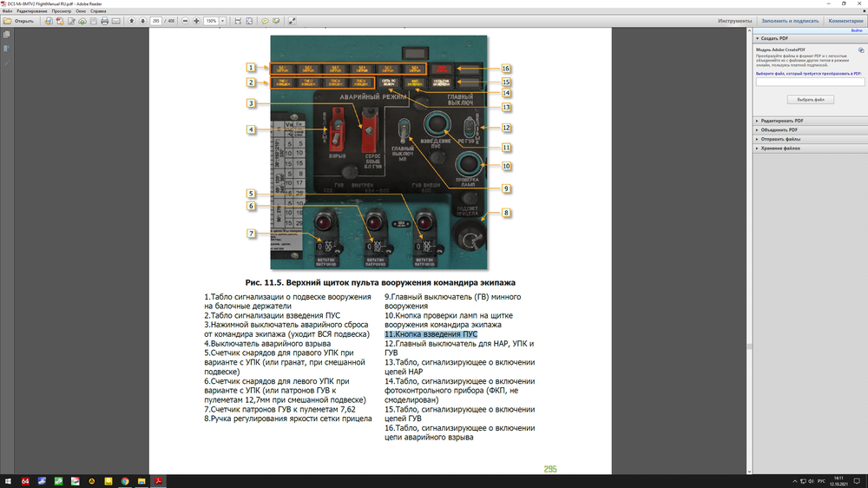Open bookmarks panel in left sidebar

click(7, 49)
